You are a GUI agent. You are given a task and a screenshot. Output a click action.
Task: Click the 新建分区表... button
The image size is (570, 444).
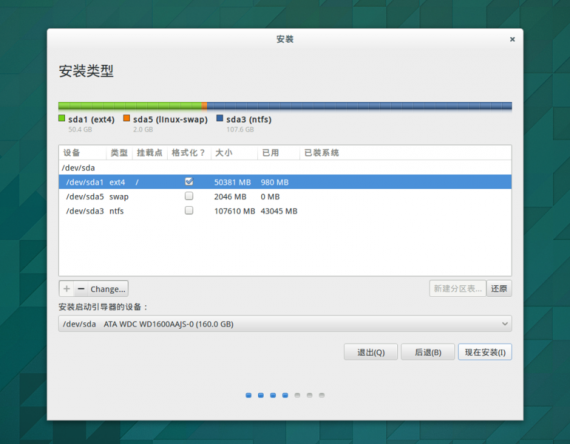[x=457, y=289]
